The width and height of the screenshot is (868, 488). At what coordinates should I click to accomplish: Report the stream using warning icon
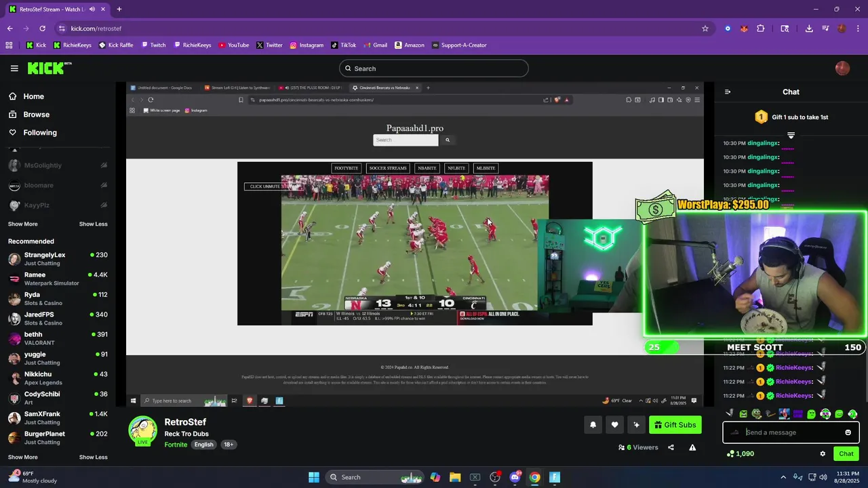coord(692,447)
